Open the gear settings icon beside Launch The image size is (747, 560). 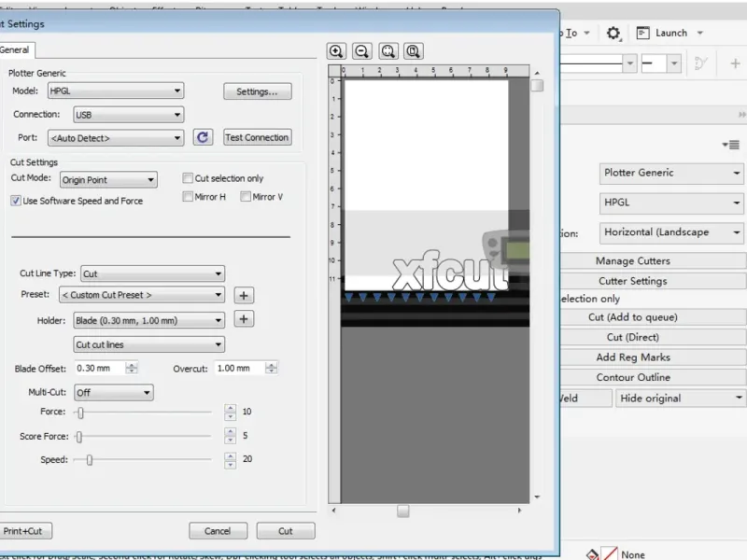click(x=613, y=33)
